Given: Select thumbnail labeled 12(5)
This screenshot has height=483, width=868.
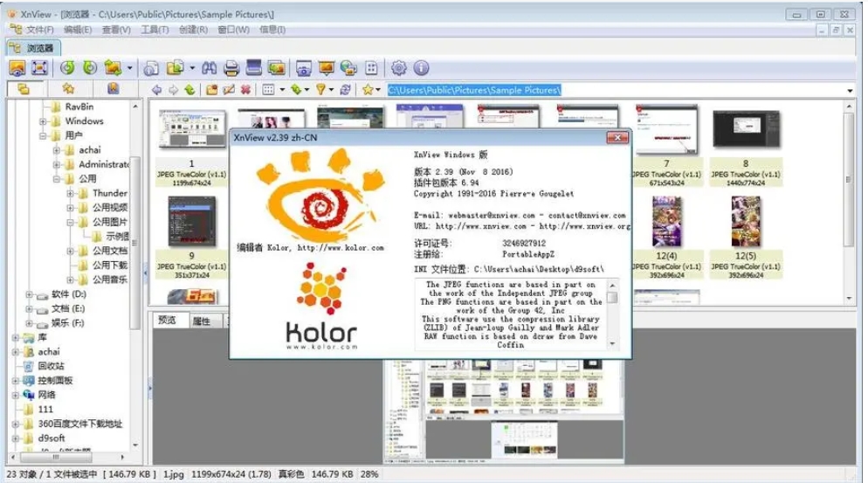Looking at the screenshot, I should click(746, 237).
